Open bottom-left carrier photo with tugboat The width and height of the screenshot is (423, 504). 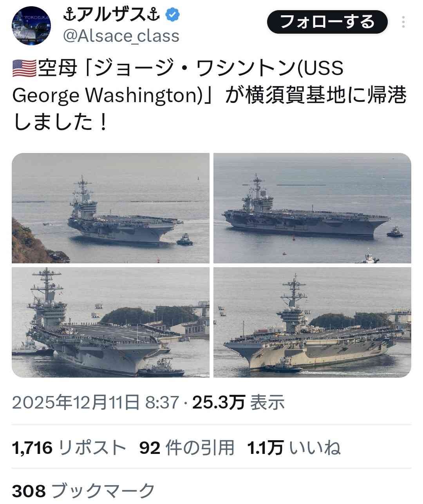tap(111, 322)
